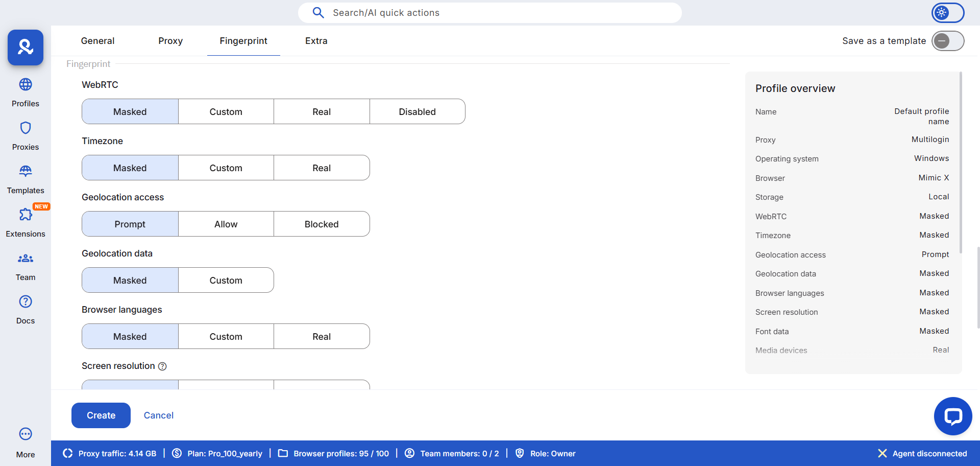Image resolution: width=980 pixels, height=466 pixels.
Task: Click the Cancel link
Action: click(158, 415)
